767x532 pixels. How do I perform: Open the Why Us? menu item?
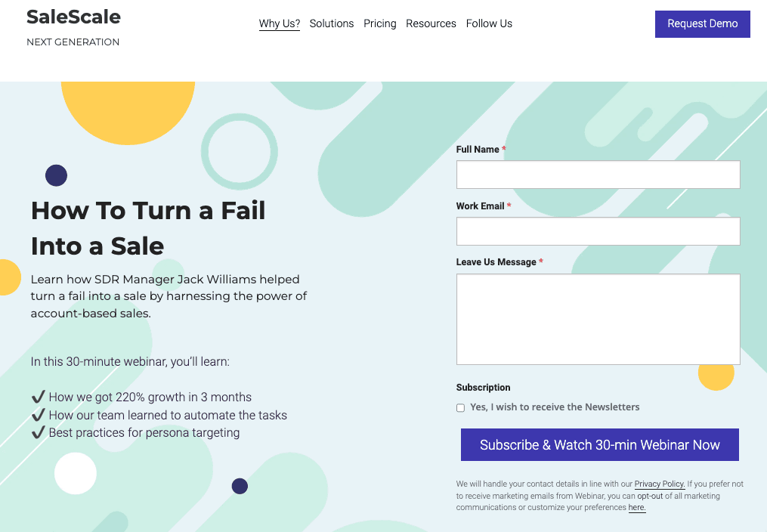pos(280,23)
